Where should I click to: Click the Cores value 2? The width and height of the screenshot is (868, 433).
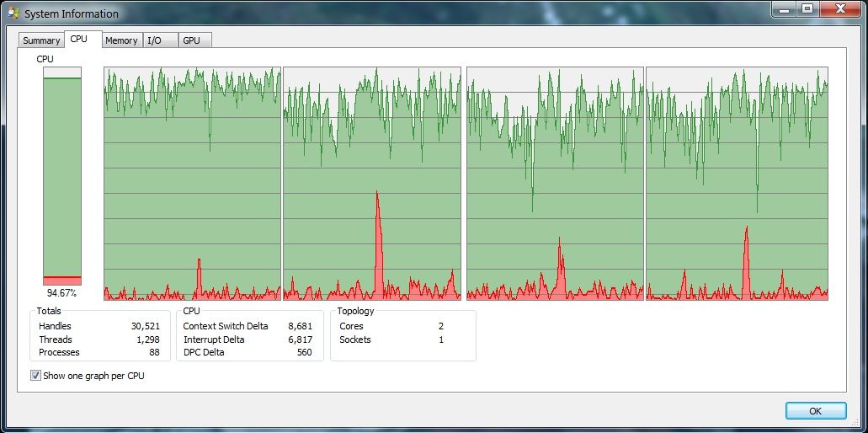pos(441,326)
